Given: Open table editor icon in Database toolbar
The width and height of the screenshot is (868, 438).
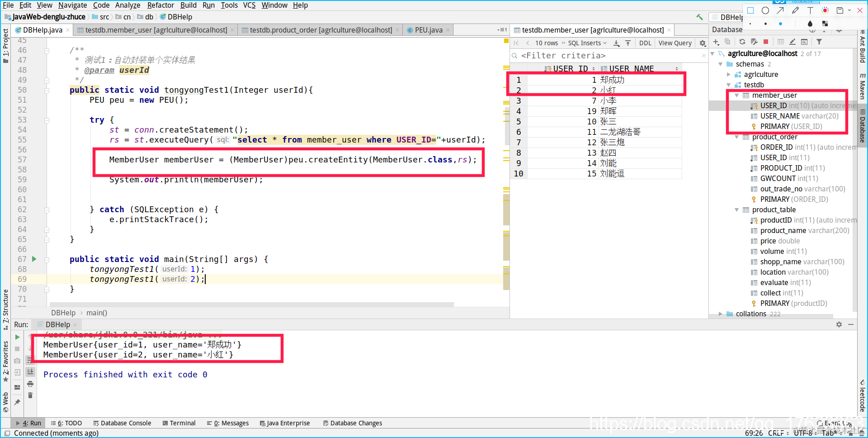Looking at the screenshot, I should pos(781,42).
